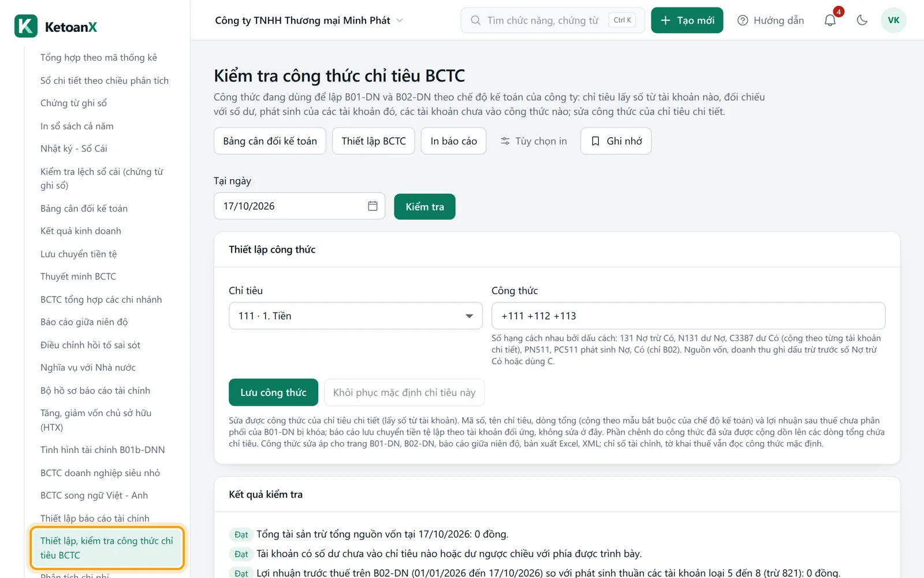Go to Nghĩa vụ với Nhà nước
The height and width of the screenshot is (578, 924).
coord(88,368)
